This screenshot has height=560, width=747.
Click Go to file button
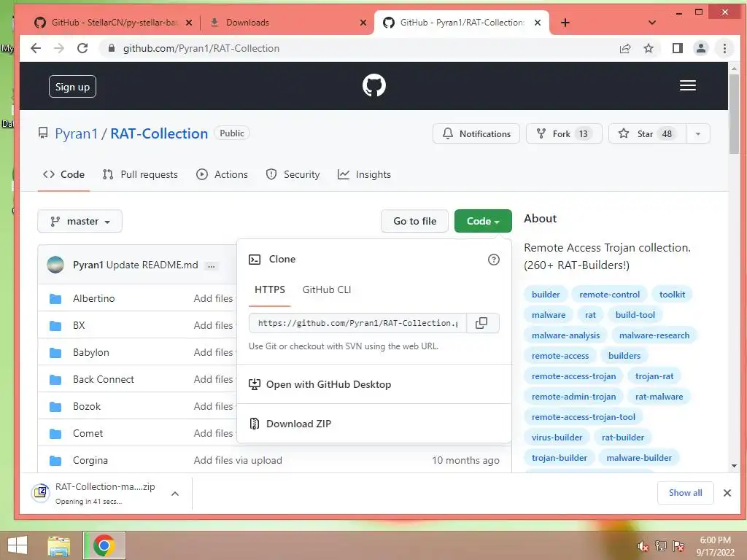414,222
